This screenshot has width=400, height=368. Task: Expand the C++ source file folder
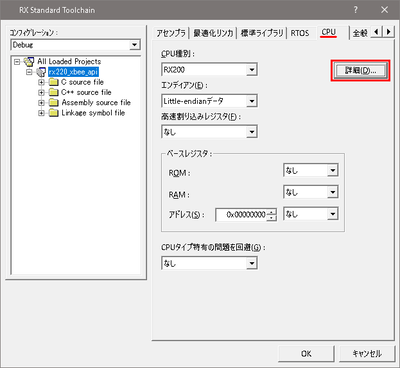click(x=41, y=92)
